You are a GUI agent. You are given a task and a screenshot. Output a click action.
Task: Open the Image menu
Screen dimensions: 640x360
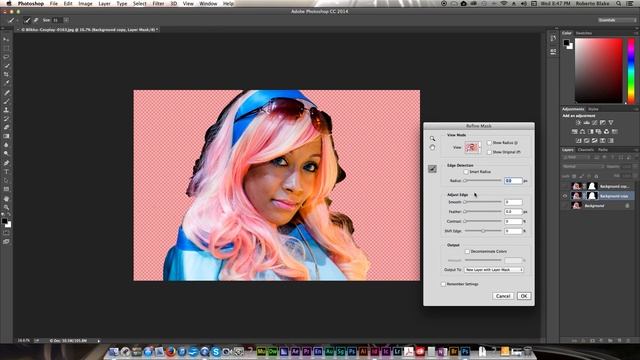[85, 4]
